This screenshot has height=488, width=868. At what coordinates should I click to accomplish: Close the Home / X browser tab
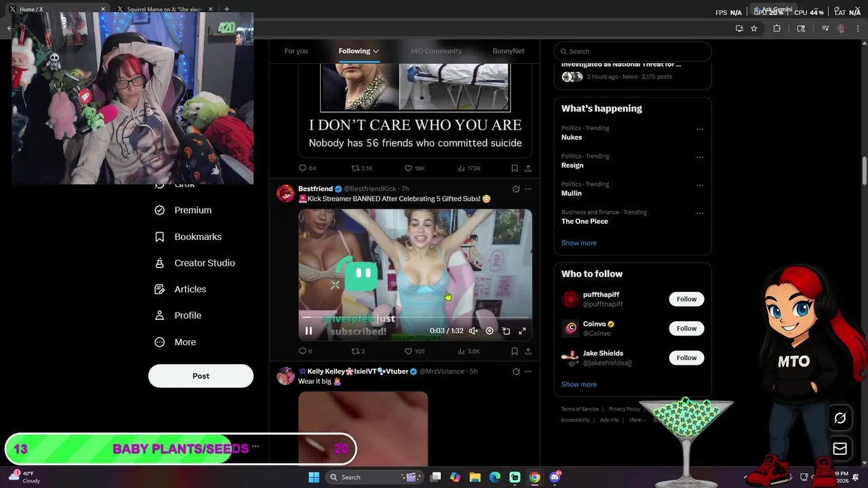pos(103,9)
